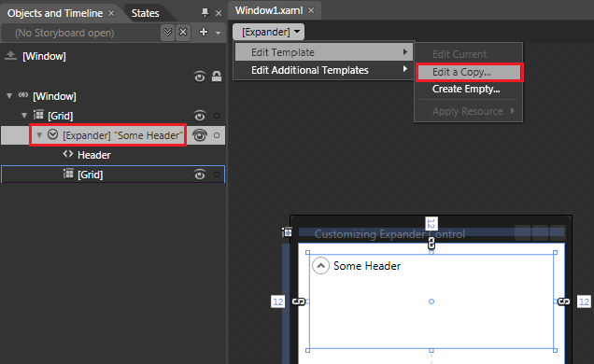Screen dimensions: 594x364
Task: Lock the nested [Grid] row
Action: [x=217, y=175]
